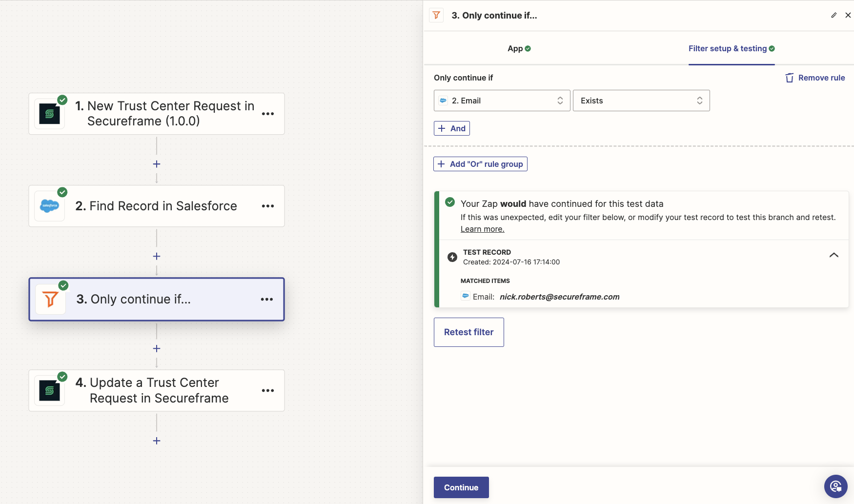Collapse the Test Record section
Viewport: 854px width, 504px height.
[834, 255]
